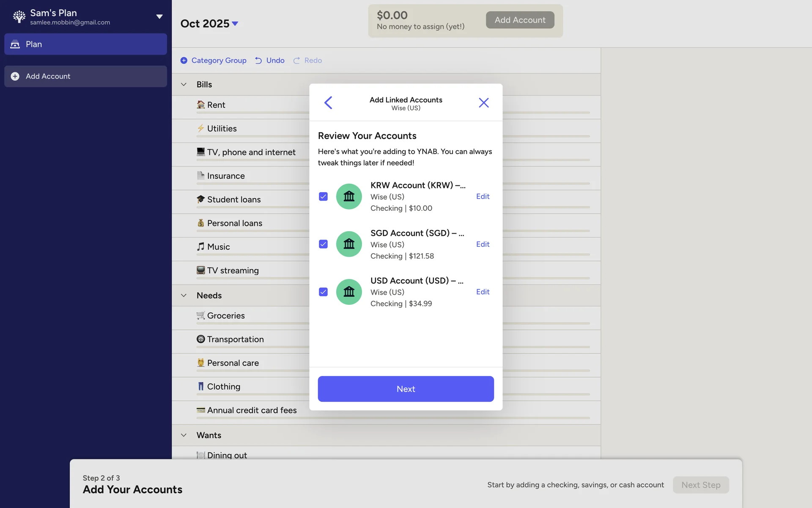
Task: Click the KRW Account bank icon
Action: pyautogui.click(x=349, y=196)
